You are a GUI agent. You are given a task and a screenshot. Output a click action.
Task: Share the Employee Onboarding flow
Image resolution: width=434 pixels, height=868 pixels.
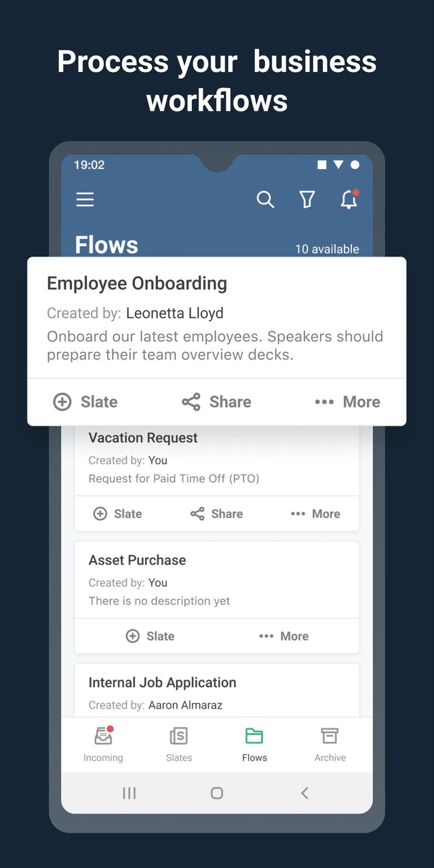216,401
